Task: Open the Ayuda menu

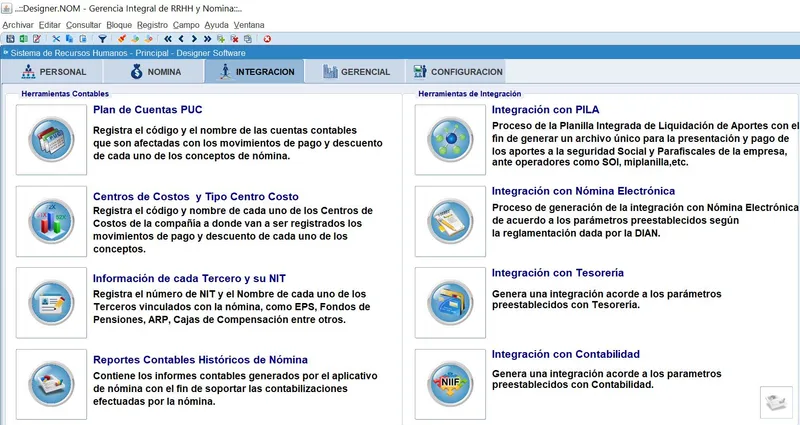Action: coord(216,24)
